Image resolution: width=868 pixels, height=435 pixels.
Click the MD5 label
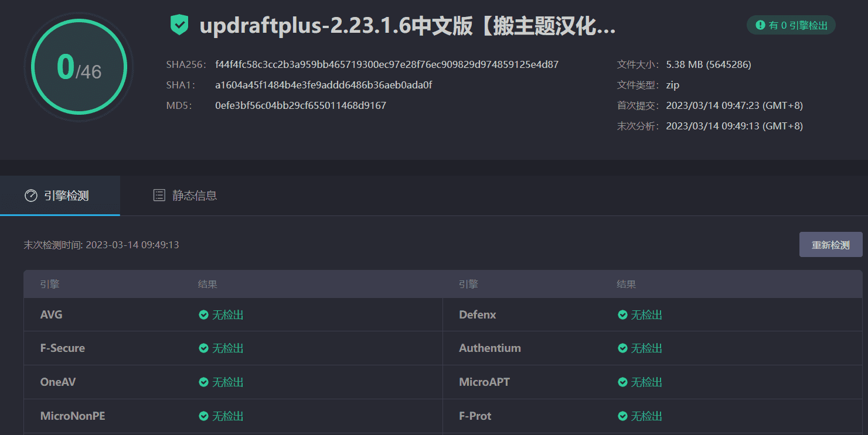(179, 106)
